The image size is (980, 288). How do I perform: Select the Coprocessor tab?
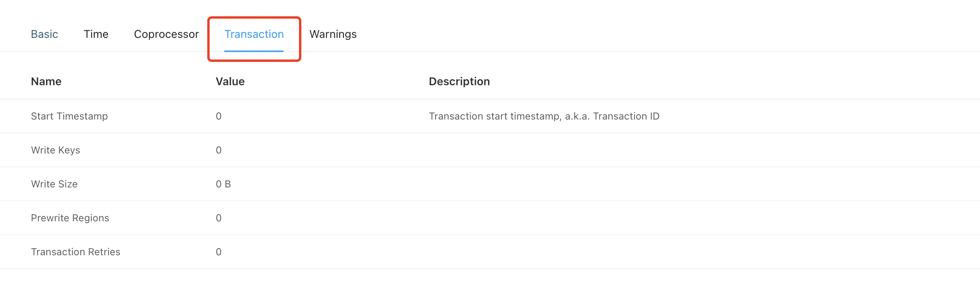click(166, 34)
